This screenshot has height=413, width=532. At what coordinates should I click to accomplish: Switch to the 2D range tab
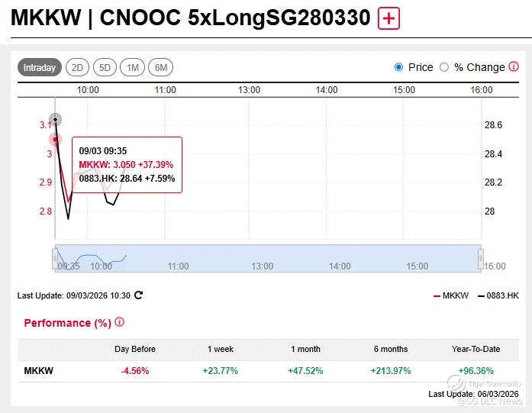77,68
